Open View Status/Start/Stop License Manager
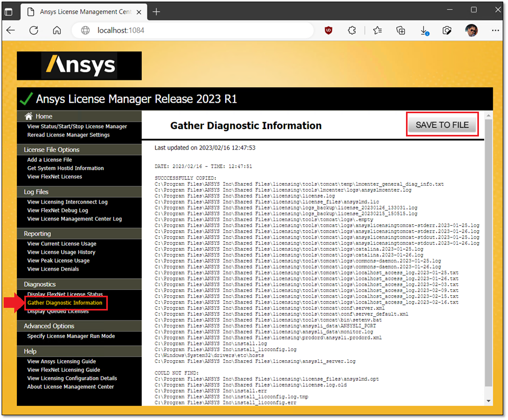508x420 pixels. click(x=77, y=126)
